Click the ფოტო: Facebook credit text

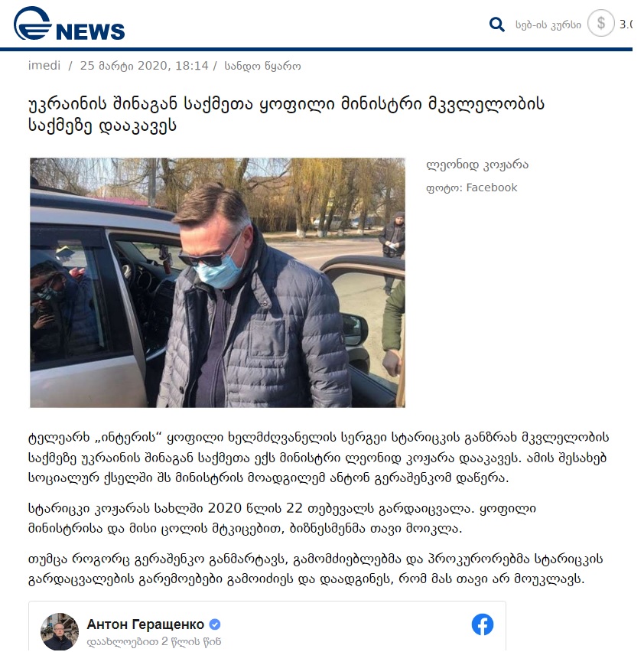472,188
